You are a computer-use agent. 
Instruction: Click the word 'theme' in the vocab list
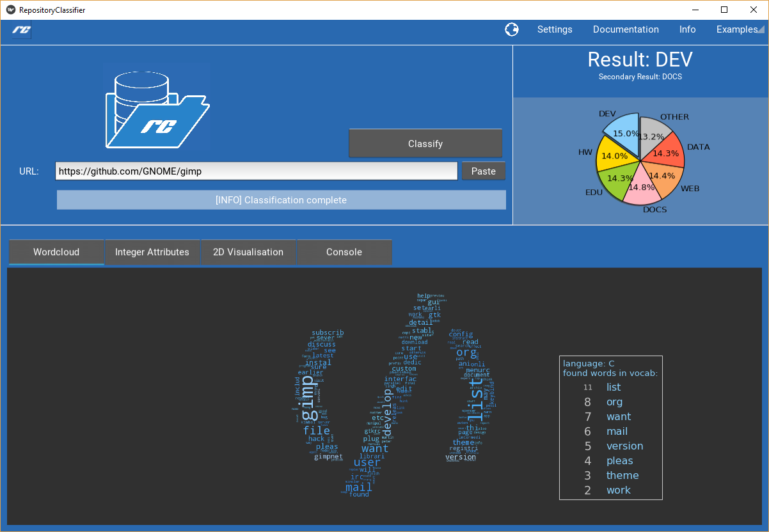point(622,475)
